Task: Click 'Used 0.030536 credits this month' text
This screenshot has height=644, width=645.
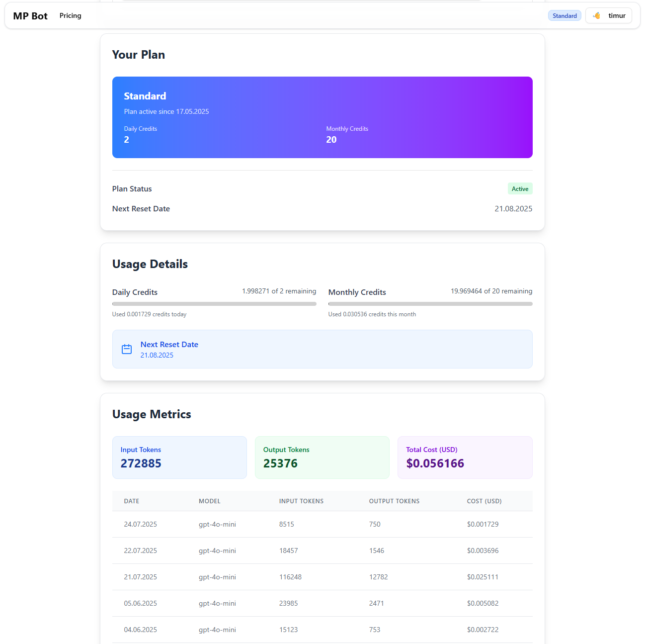Action: 372,314
